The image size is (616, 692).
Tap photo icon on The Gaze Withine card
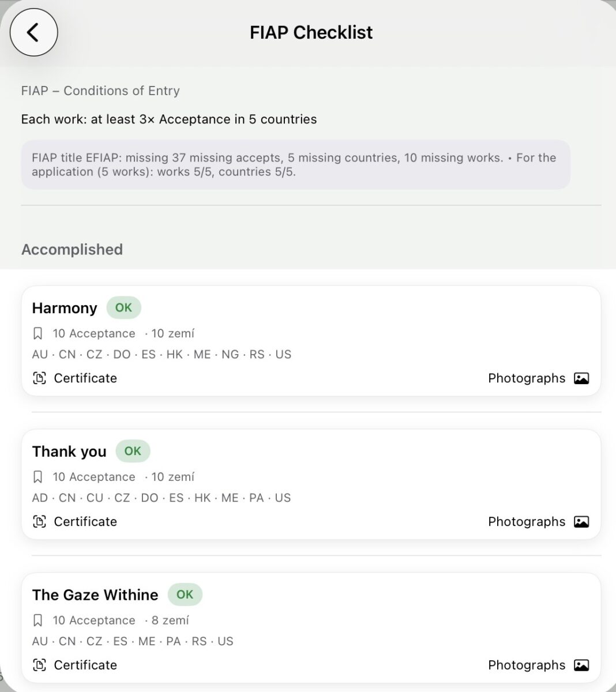[581, 665]
